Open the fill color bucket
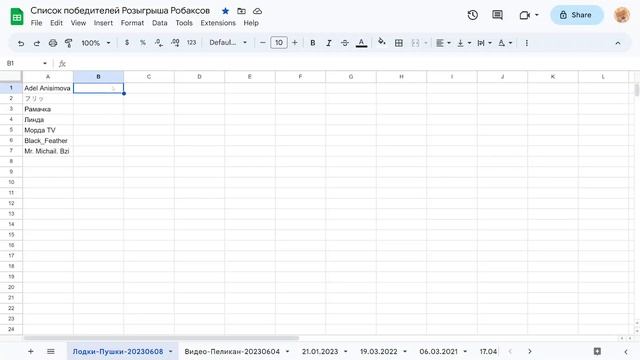 pos(382,42)
